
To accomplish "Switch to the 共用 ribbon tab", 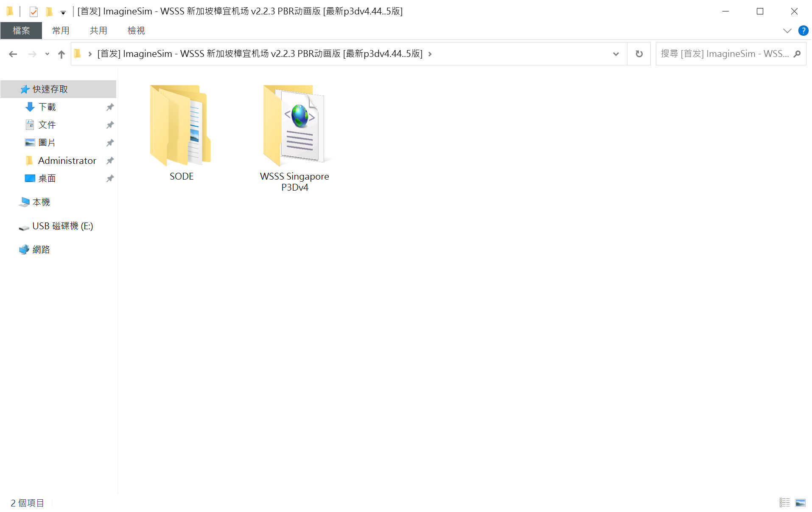I will 98,31.
